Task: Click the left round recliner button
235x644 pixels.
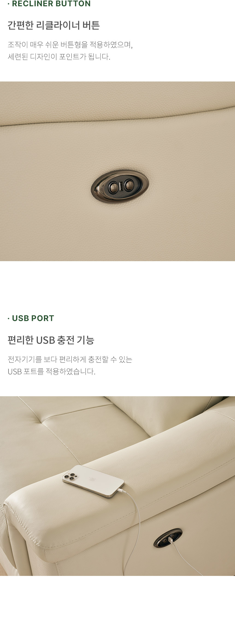Action: click(x=113, y=188)
